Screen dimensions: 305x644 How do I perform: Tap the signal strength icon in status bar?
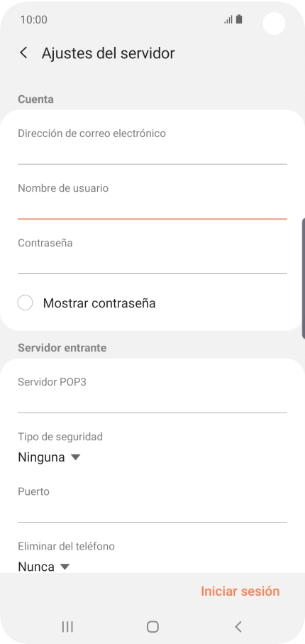click(x=228, y=20)
